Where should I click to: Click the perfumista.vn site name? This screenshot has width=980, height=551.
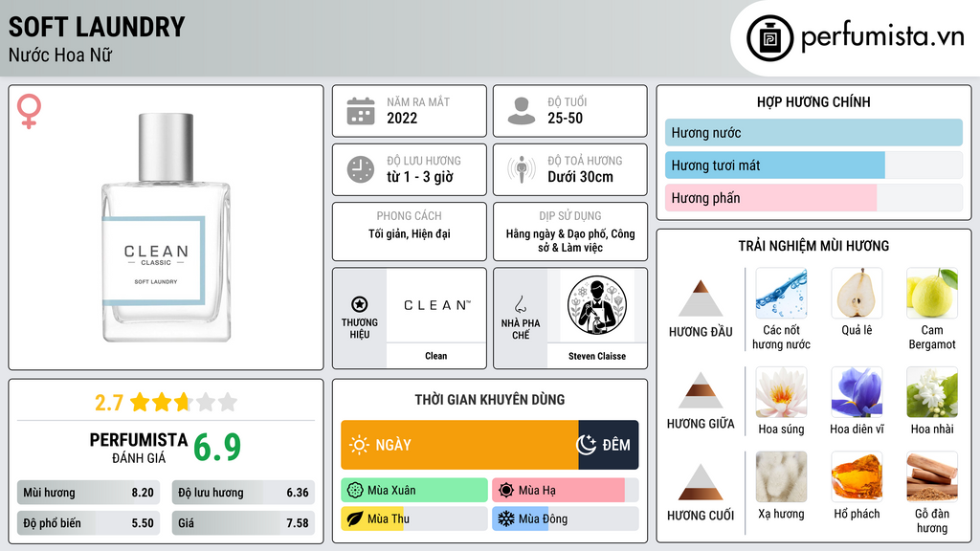(x=882, y=36)
